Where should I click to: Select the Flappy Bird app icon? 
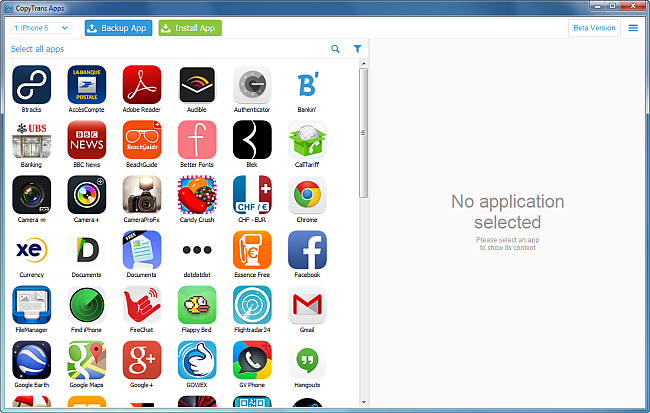click(197, 305)
